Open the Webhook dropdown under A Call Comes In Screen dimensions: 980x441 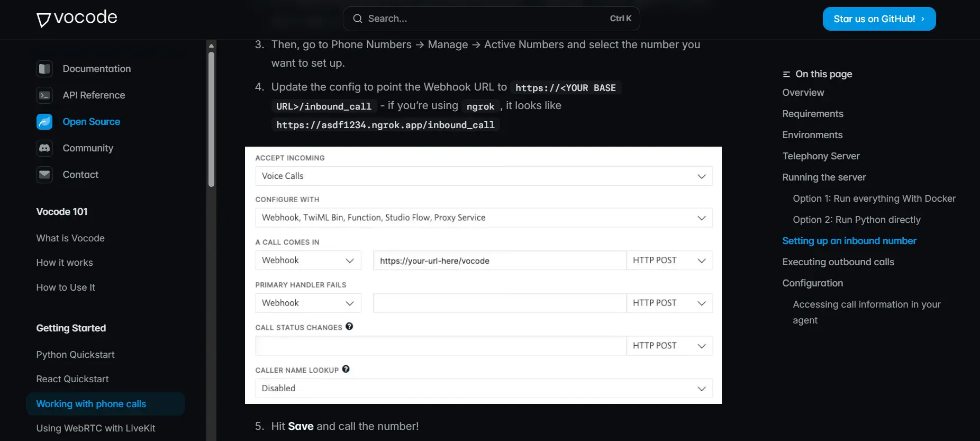click(308, 260)
